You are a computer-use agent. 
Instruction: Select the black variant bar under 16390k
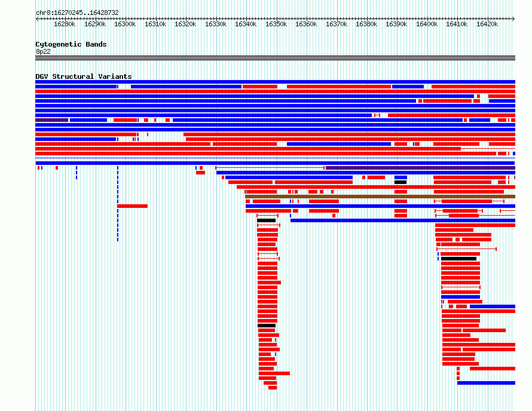[400, 182]
